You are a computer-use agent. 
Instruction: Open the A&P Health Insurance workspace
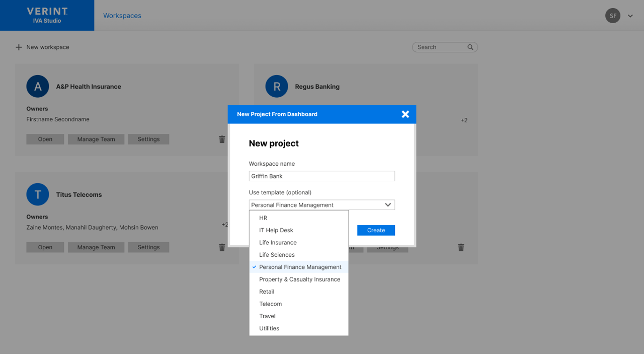click(45, 139)
